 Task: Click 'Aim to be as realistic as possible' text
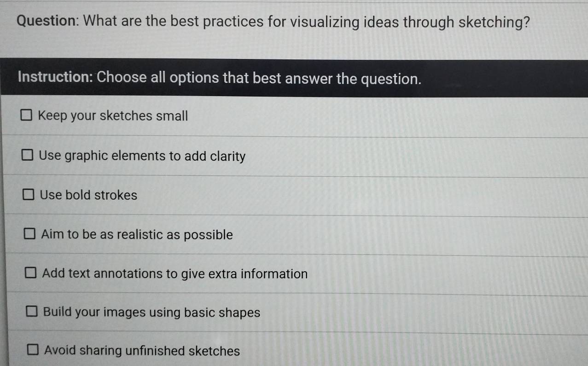point(137,235)
